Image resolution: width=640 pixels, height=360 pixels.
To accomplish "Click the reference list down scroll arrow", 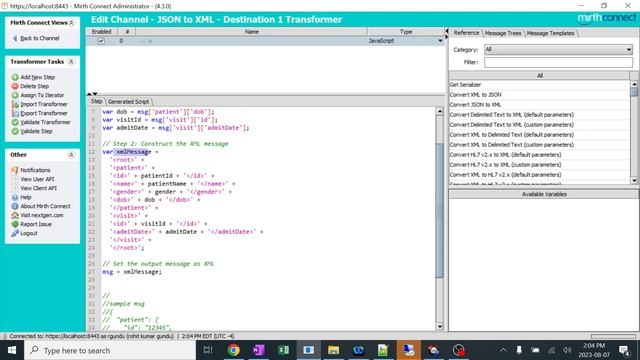I will click(x=634, y=180).
